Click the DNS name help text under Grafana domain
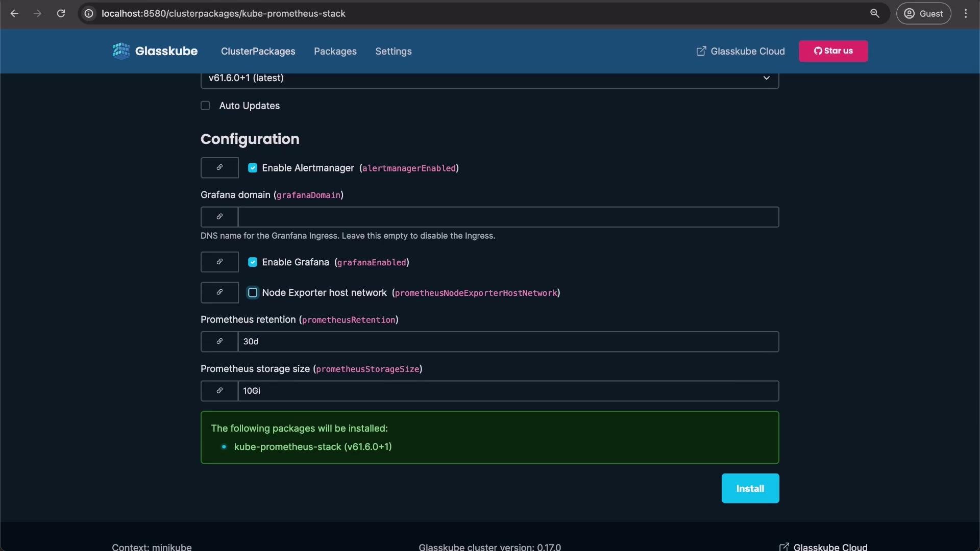This screenshot has height=551, width=980. tap(348, 236)
